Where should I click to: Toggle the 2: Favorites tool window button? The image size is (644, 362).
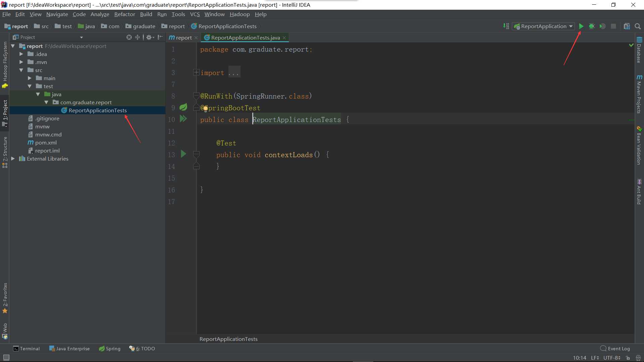[x=5, y=298]
